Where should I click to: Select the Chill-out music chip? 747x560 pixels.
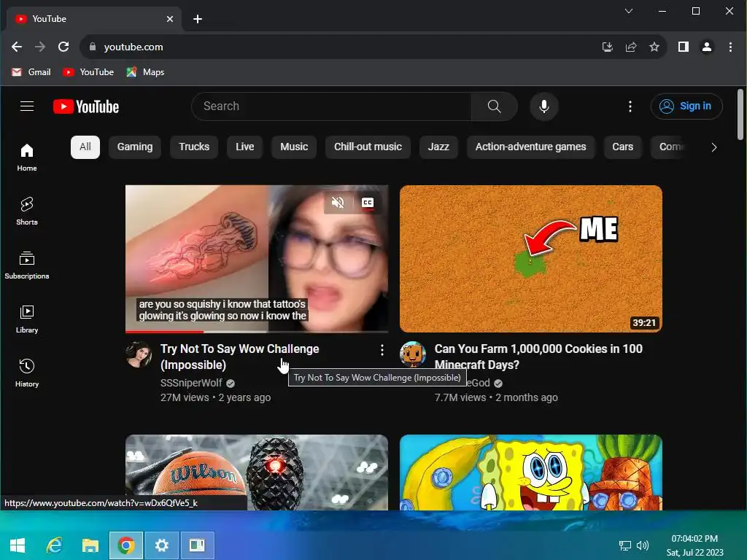368,147
